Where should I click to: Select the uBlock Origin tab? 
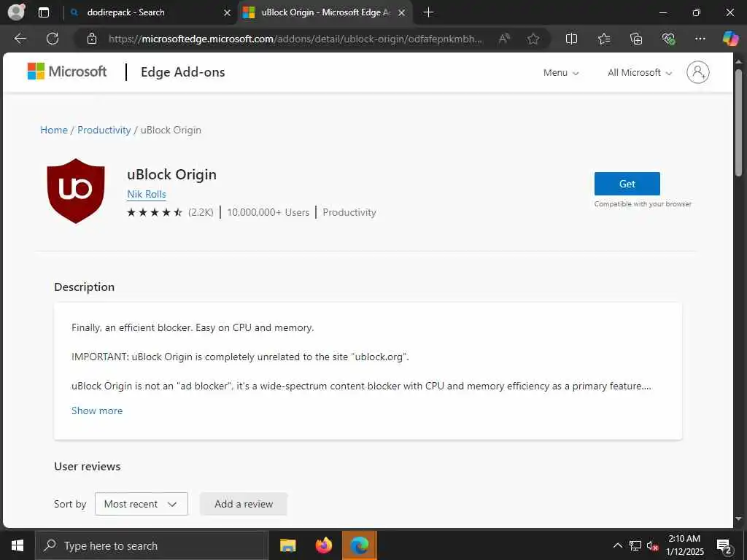(x=324, y=13)
